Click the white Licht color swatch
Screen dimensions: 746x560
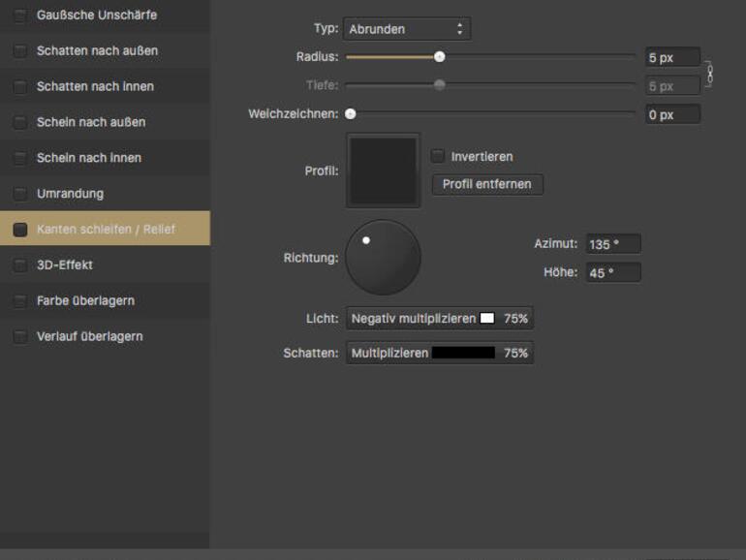coord(487,318)
